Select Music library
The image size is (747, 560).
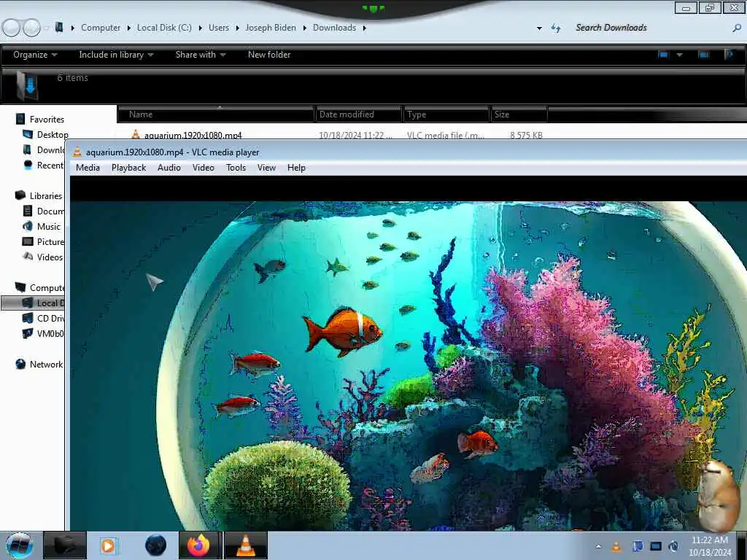click(x=42, y=227)
